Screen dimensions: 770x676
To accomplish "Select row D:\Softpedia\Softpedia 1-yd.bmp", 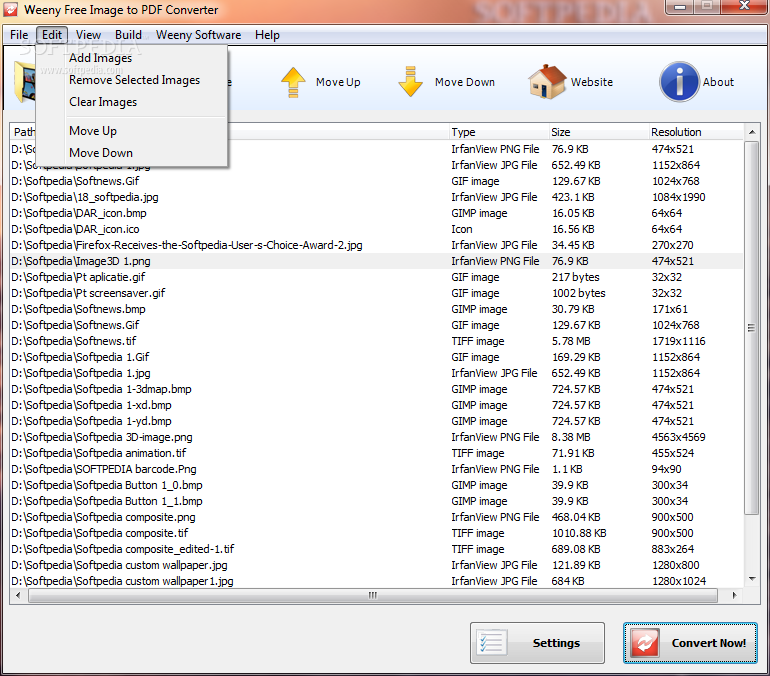I will coord(377,421).
